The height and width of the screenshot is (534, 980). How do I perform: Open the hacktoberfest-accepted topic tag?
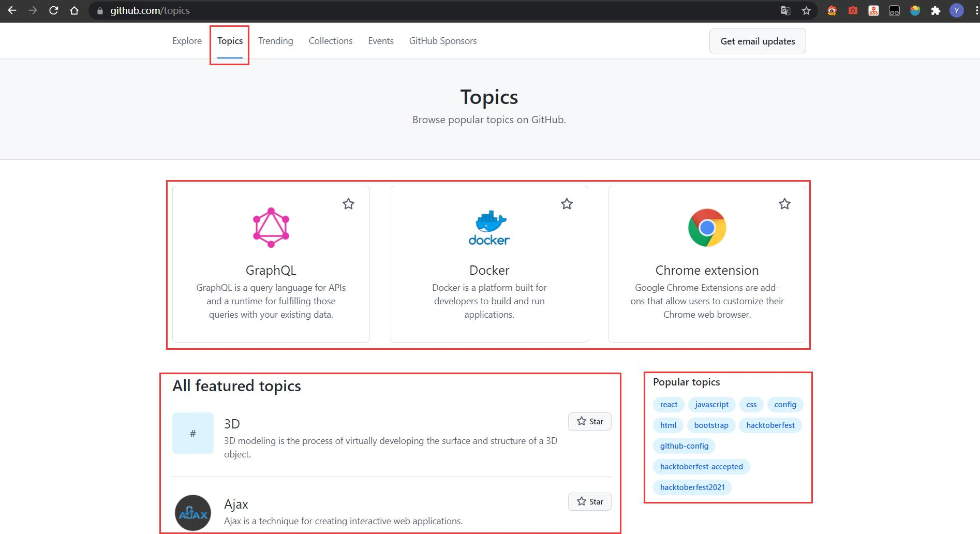[x=701, y=467]
